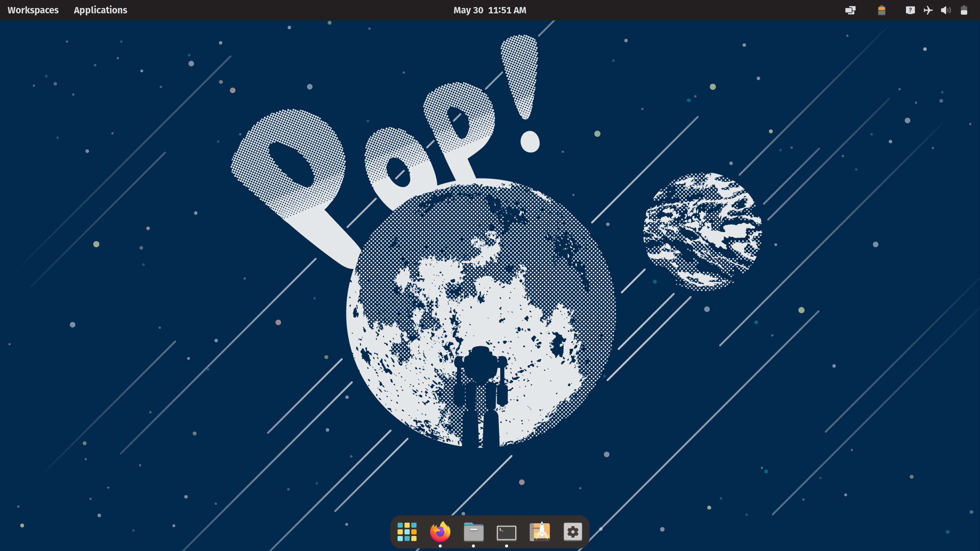Launch Firefox from the dock
Screen dimensions: 980x551
(440, 532)
